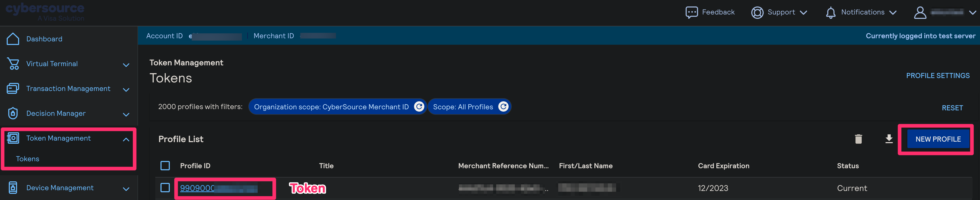
Task: Click the NEW PROFILE button
Action: pyautogui.click(x=937, y=139)
